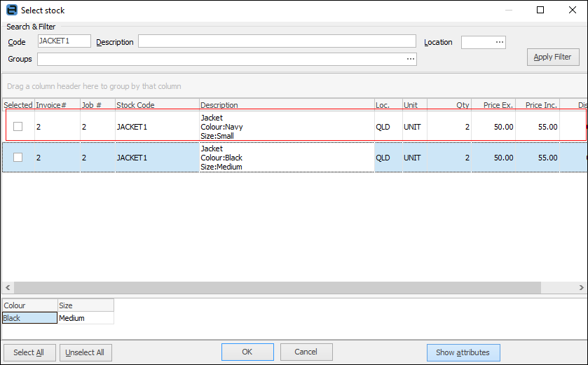
Task: Click the 55.00 price in Black row
Action: click(547, 158)
